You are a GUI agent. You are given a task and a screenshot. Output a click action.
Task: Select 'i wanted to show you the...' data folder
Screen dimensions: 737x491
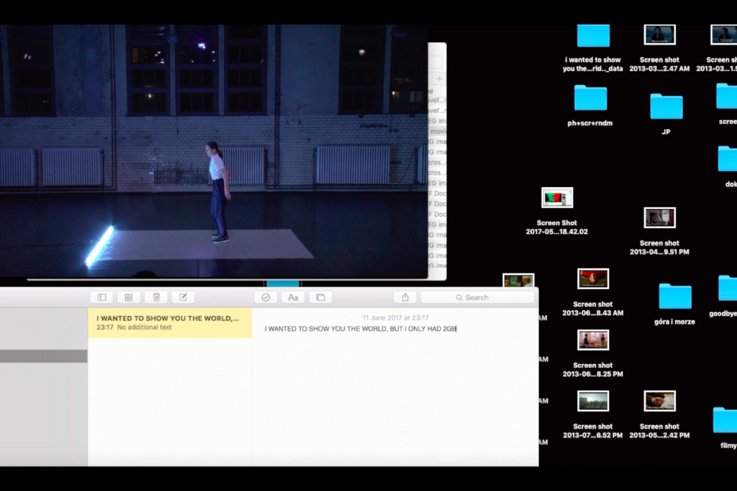pos(593,36)
